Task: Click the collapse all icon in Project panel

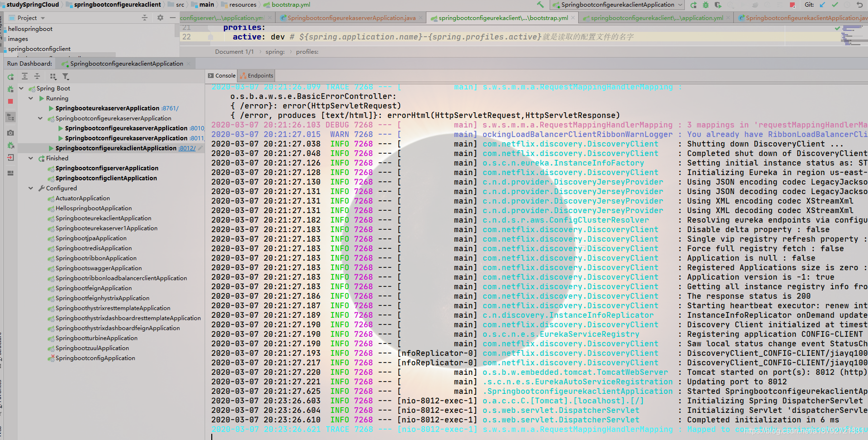Action: point(145,18)
